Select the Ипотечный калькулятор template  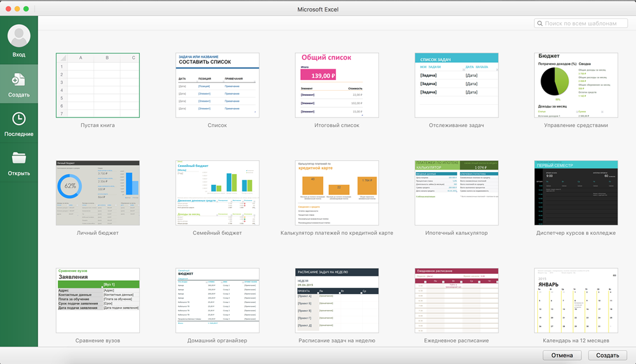pyautogui.click(x=456, y=192)
